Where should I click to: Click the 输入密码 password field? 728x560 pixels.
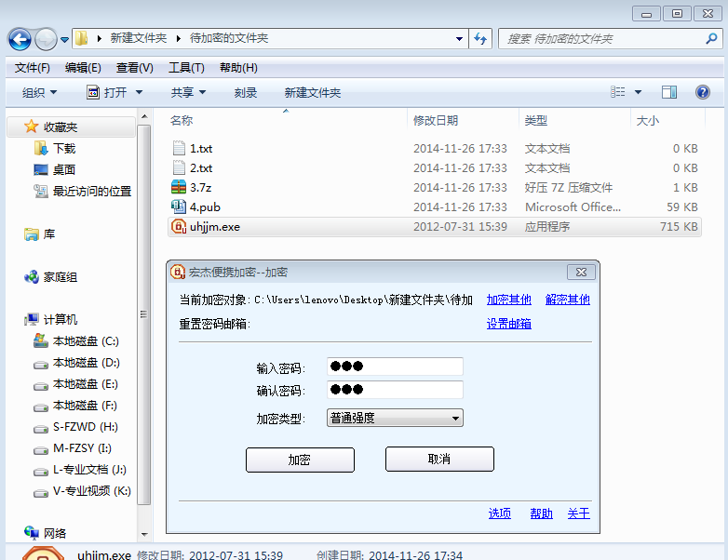coord(395,367)
